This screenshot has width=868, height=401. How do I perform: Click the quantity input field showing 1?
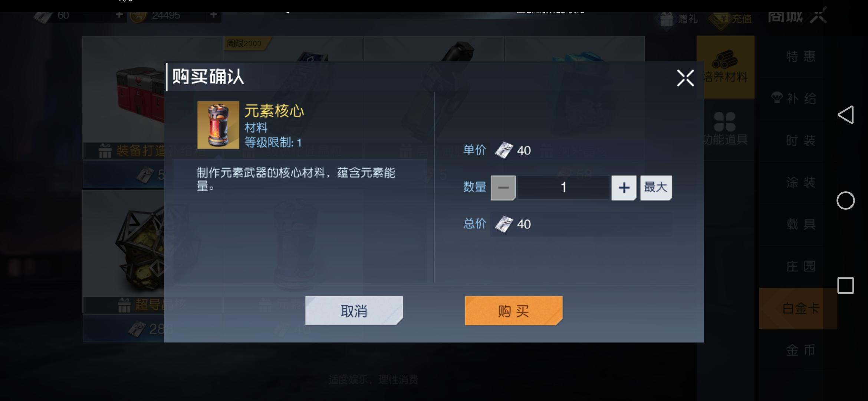[x=563, y=188]
